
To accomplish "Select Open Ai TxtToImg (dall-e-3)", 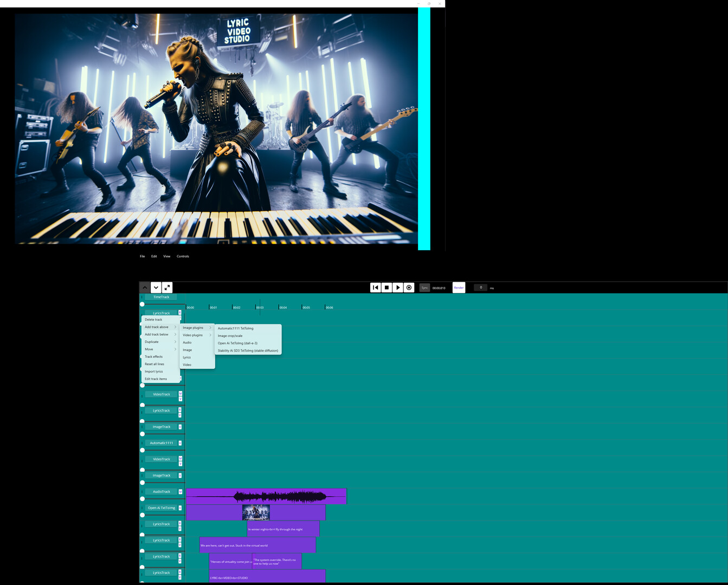I will coord(248,343).
